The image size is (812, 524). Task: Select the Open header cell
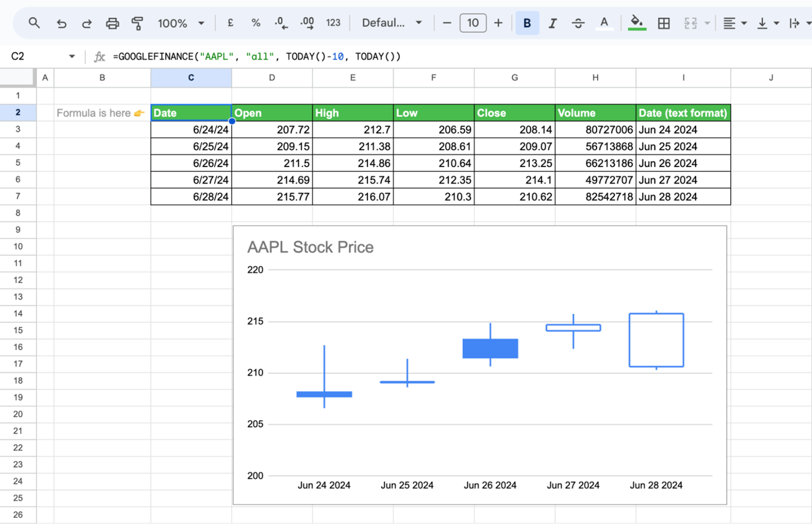pyautogui.click(x=272, y=113)
